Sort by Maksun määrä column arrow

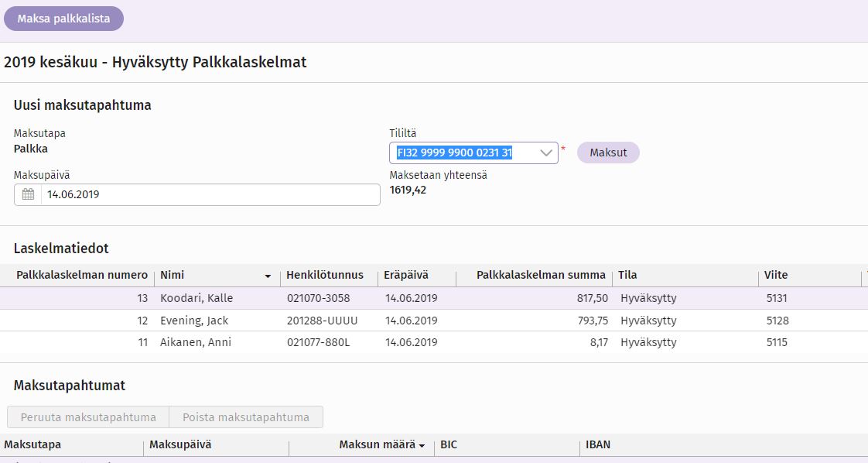[x=422, y=446]
